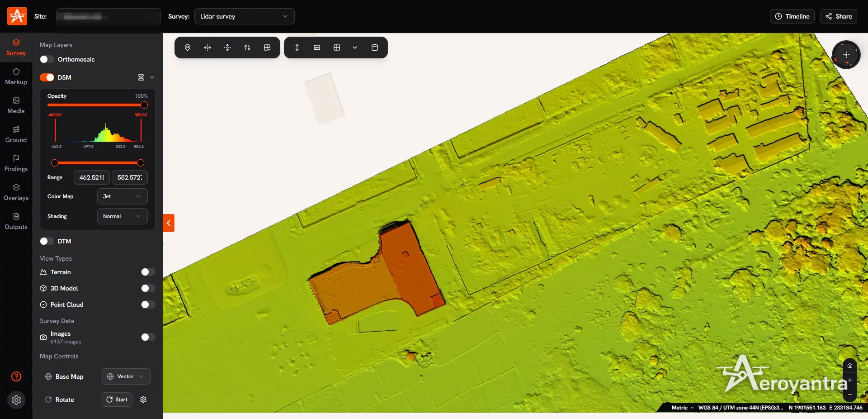The image size is (868, 419).
Task: Switch to the Markup tab
Action: click(x=16, y=76)
